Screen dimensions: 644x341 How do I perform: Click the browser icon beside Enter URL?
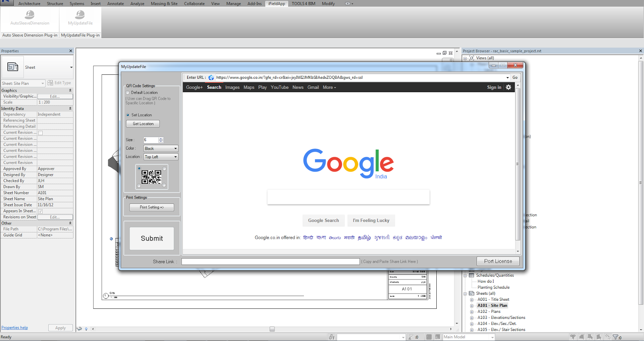pyautogui.click(x=211, y=78)
